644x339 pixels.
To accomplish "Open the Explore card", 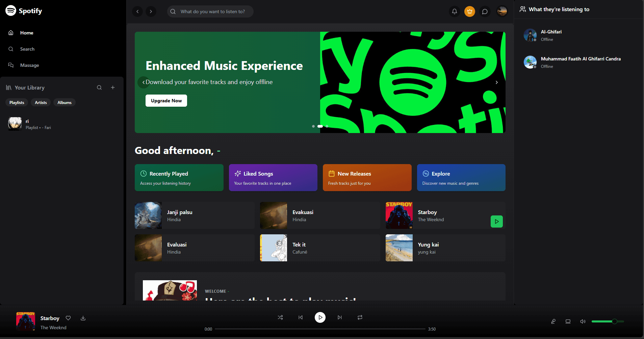I will 461,178.
